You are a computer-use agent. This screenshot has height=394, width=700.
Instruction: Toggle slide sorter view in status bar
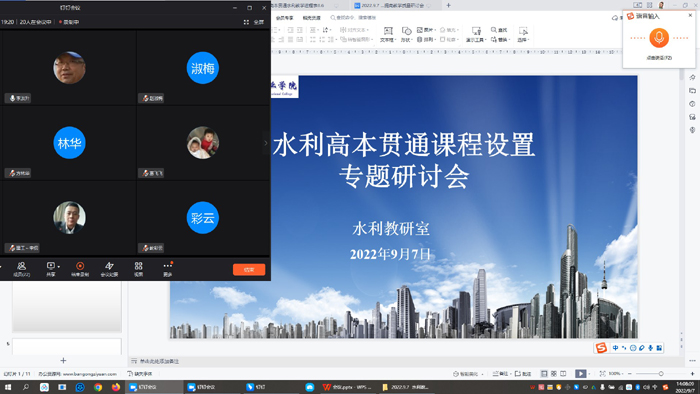554,373
